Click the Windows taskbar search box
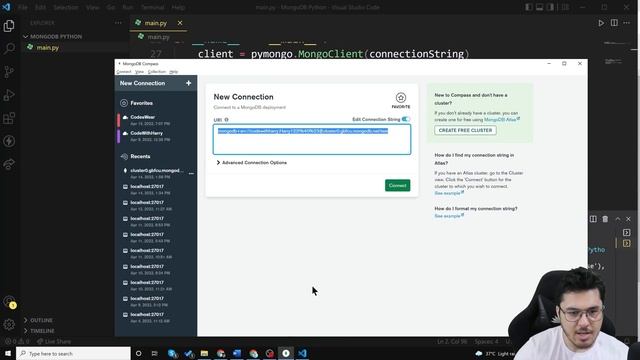The image size is (640, 360). 73,353
